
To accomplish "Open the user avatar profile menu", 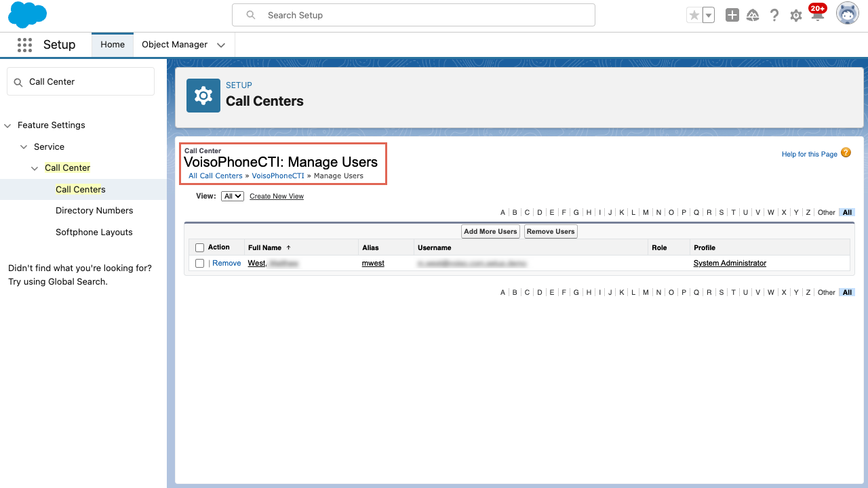I will click(x=848, y=14).
